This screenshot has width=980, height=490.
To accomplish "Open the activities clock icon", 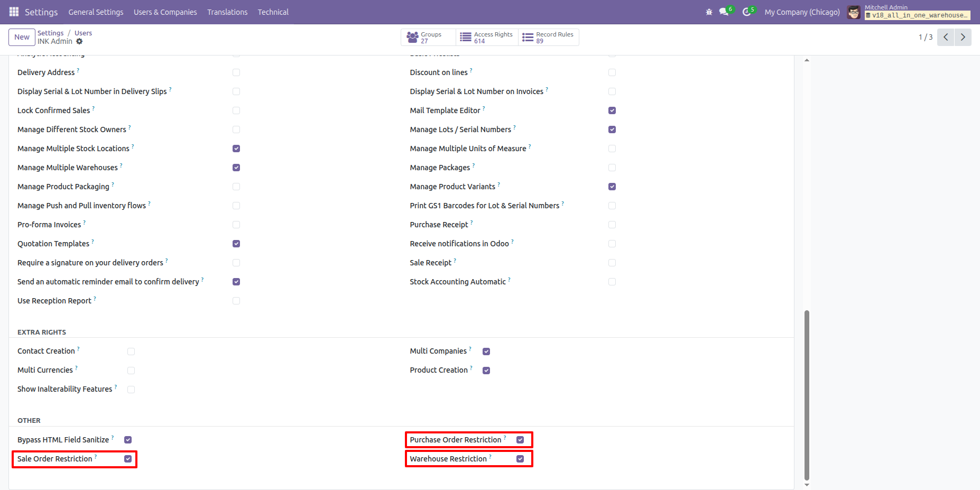I will pyautogui.click(x=746, y=12).
